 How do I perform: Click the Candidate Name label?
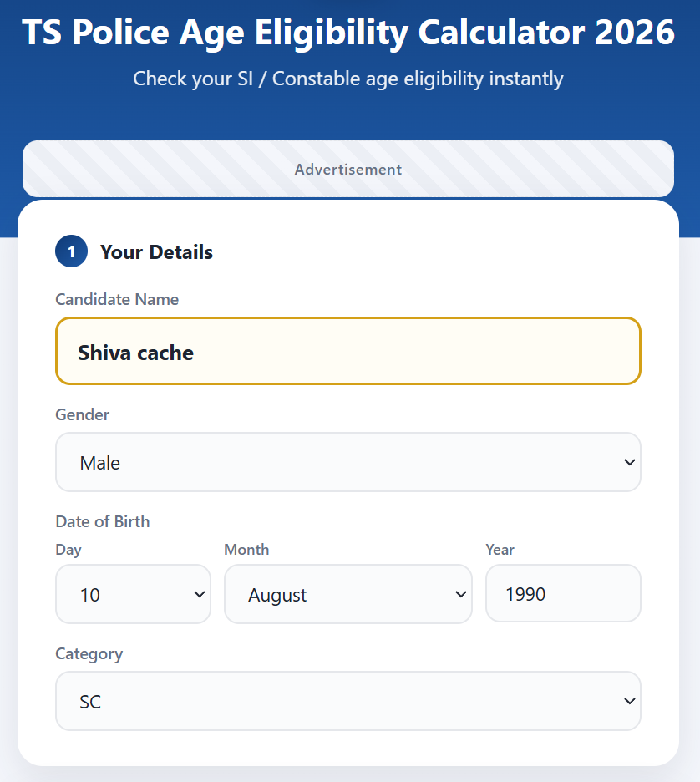(117, 299)
